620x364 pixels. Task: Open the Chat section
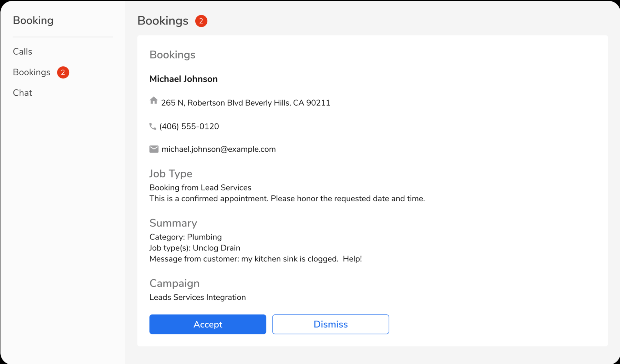point(22,93)
